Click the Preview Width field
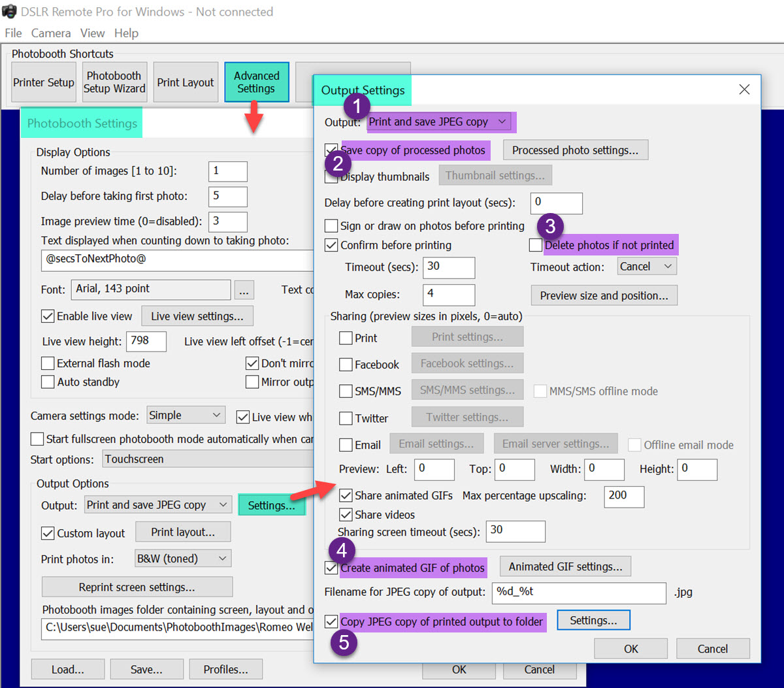The image size is (784, 688). 604,469
